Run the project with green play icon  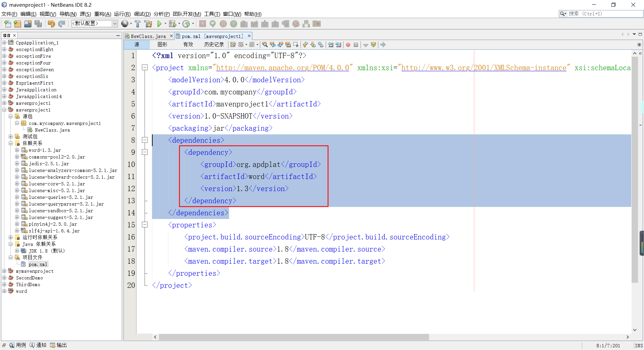point(159,24)
